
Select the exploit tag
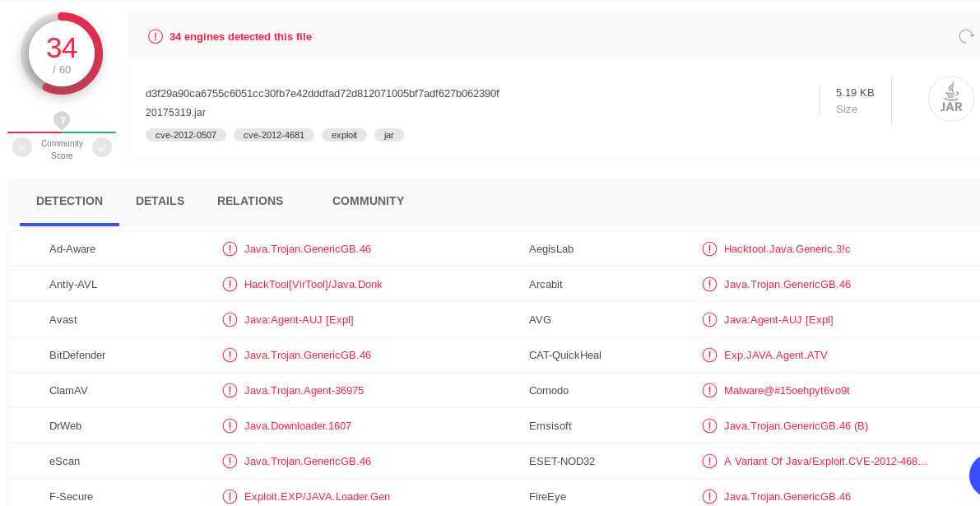(345, 135)
